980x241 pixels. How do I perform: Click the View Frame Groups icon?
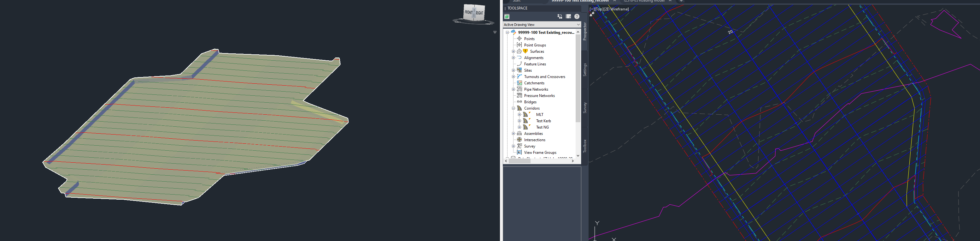519,152
